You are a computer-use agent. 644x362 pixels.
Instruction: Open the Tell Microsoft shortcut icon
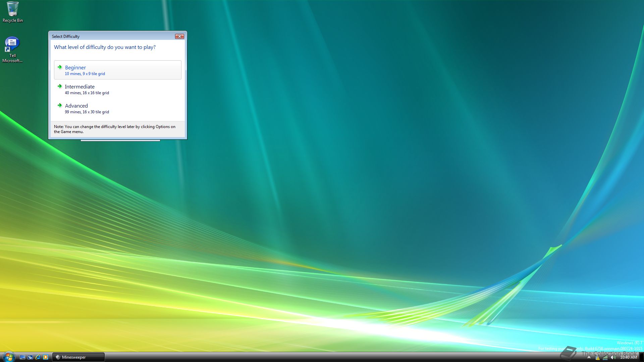coord(12,50)
